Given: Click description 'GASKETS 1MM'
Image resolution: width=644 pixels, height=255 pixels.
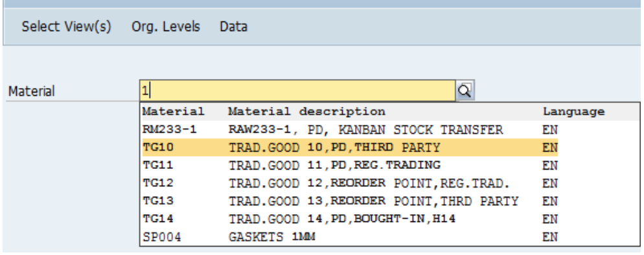Looking at the screenshot, I should point(272,237).
